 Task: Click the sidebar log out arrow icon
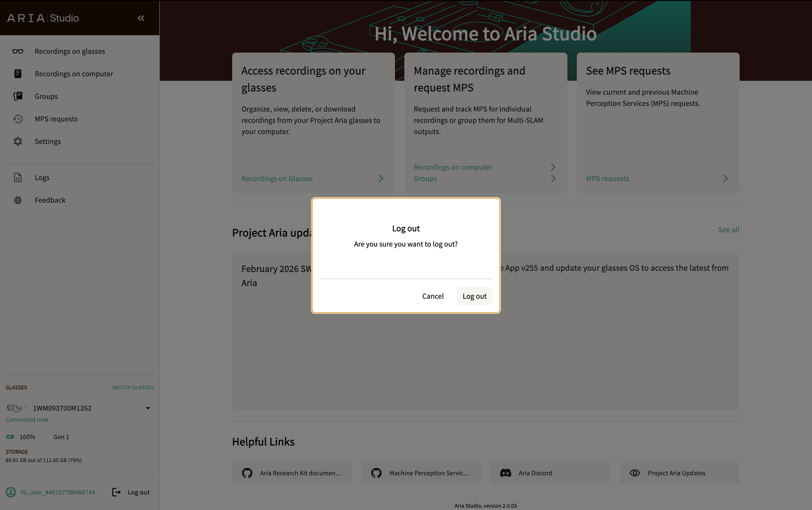pyautogui.click(x=116, y=492)
